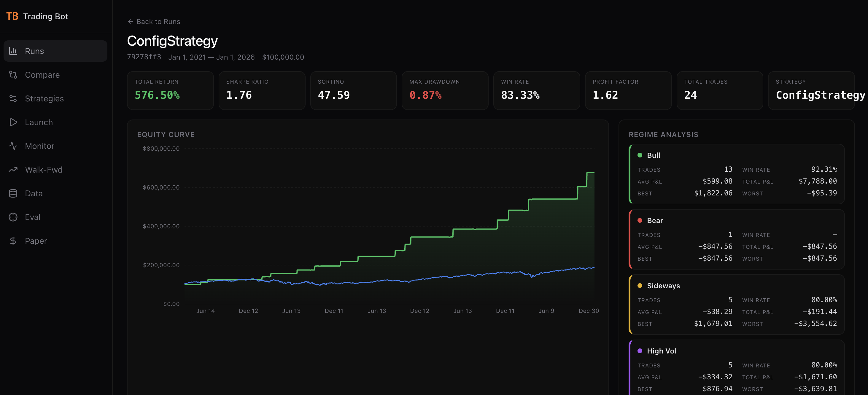Click the Sideways regime heading

click(x=663, y=286)
